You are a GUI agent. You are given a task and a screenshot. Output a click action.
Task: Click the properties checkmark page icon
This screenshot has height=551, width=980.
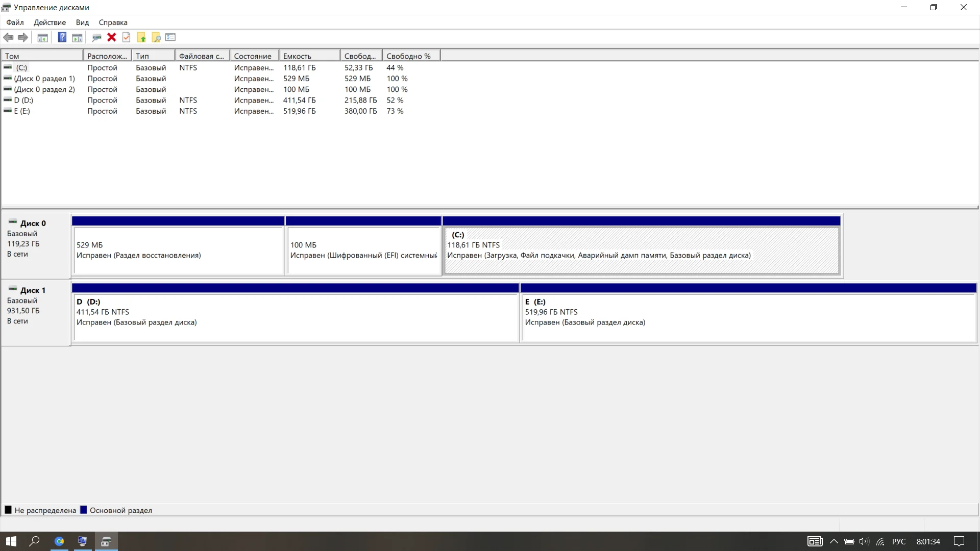pyautogui.click(x=127, y=37)
